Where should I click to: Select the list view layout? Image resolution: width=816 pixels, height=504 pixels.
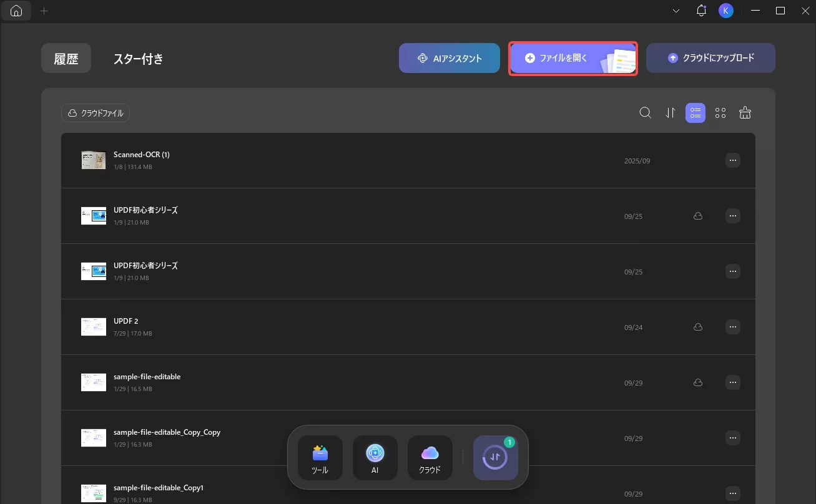coord(696,113)
